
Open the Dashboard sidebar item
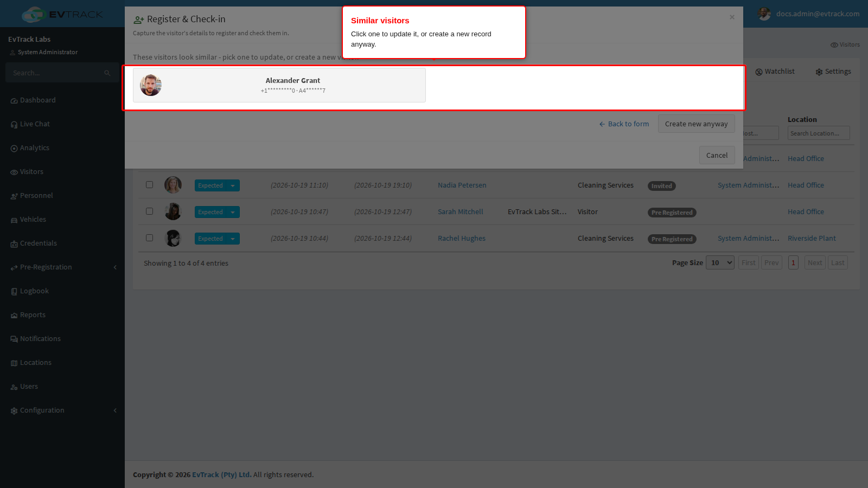[x=37, y=100]
